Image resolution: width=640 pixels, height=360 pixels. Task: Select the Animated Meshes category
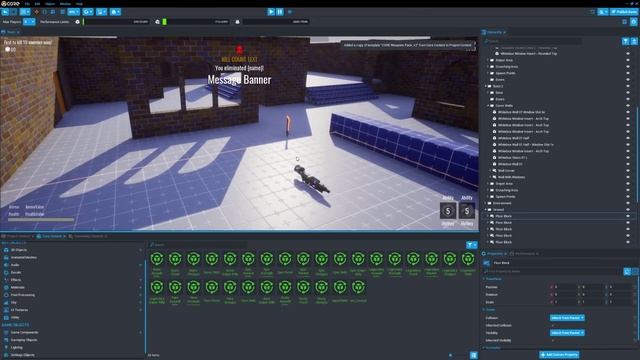[24, 257]
